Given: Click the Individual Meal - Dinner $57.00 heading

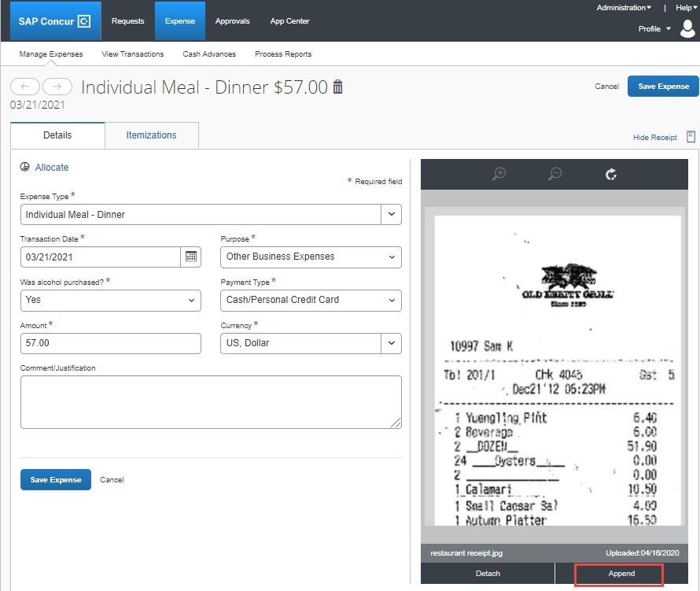Looking at the screenshot, I should 204,87.
